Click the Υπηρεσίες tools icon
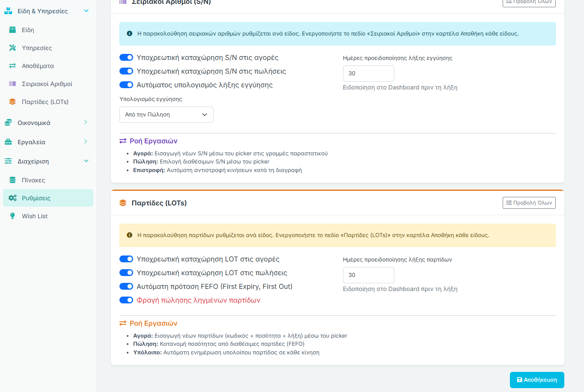584x392 pixels. tap(12, 48)
